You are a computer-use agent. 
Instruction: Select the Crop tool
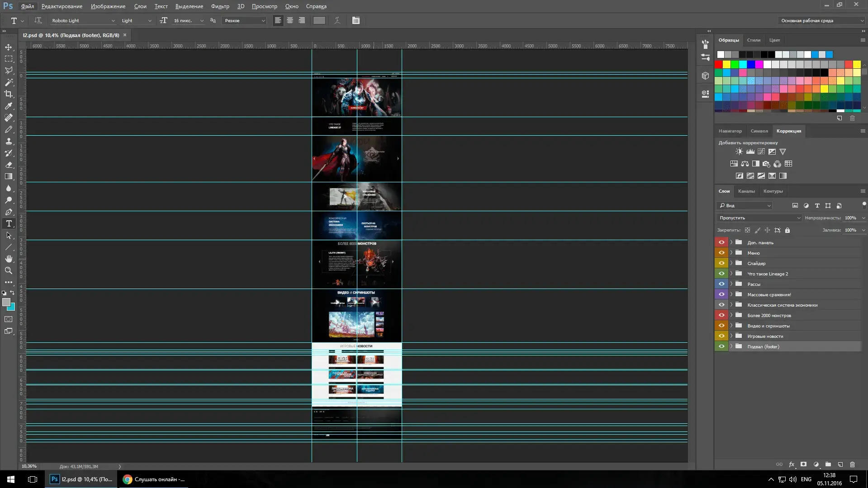click(9, 94)
